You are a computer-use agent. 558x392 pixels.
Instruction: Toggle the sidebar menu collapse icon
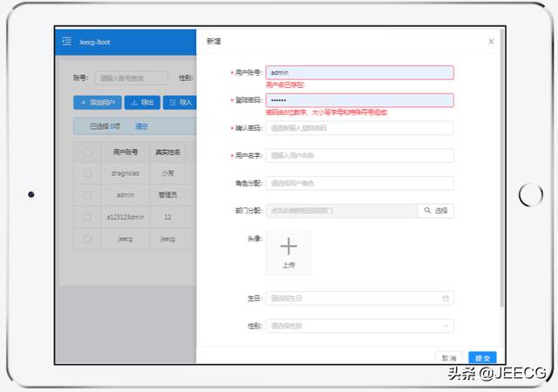point(66,42)
